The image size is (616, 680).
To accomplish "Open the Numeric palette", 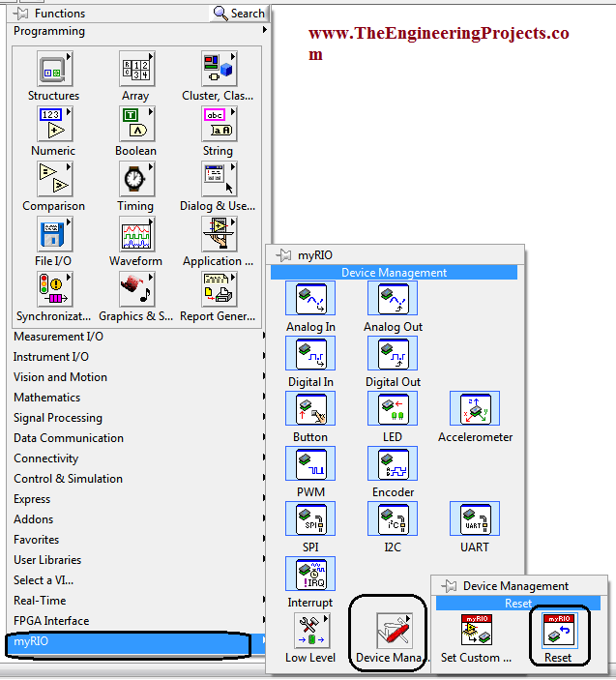I will click(x=54, y=124).
